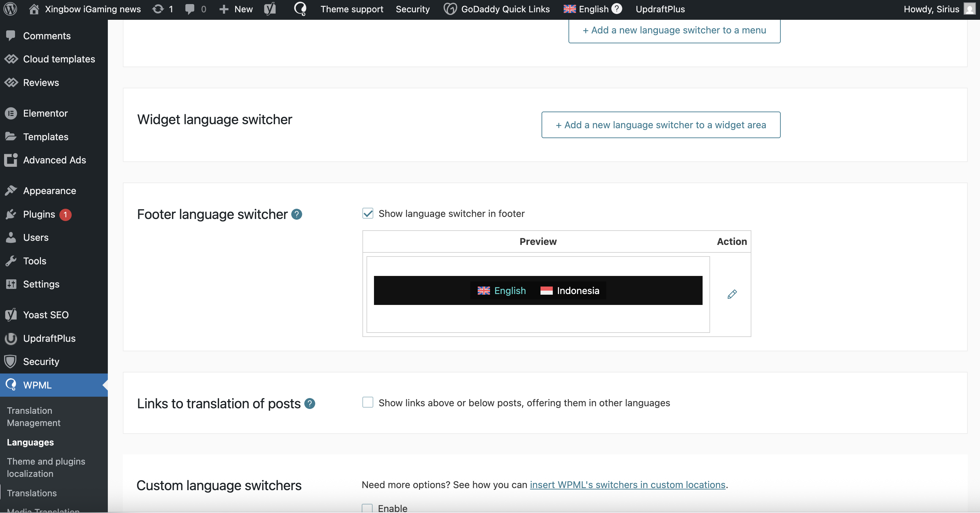Click the Plugins plug icon in the sidebar

(11, 215)
